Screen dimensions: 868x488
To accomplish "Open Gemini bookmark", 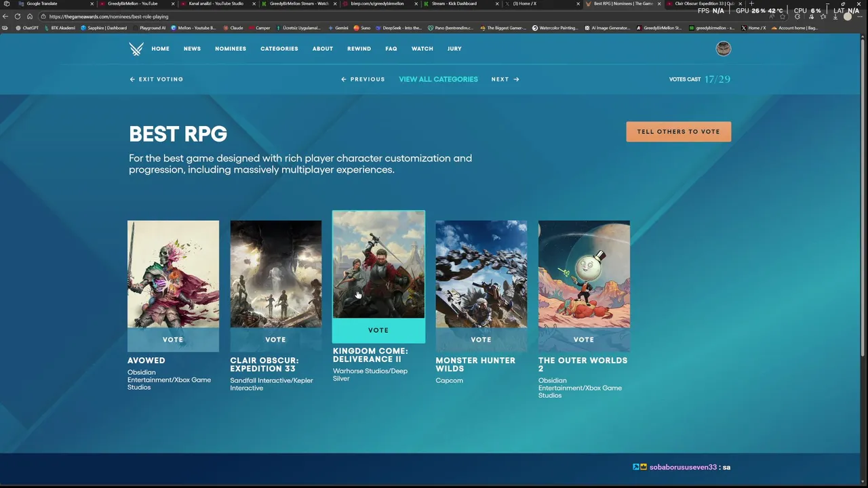I will point(338,28).
